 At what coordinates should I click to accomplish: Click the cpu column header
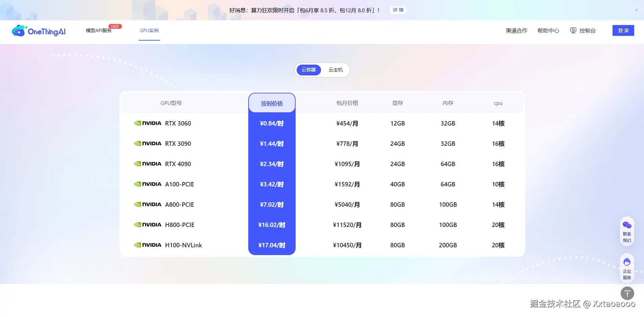tap(498, 103)
